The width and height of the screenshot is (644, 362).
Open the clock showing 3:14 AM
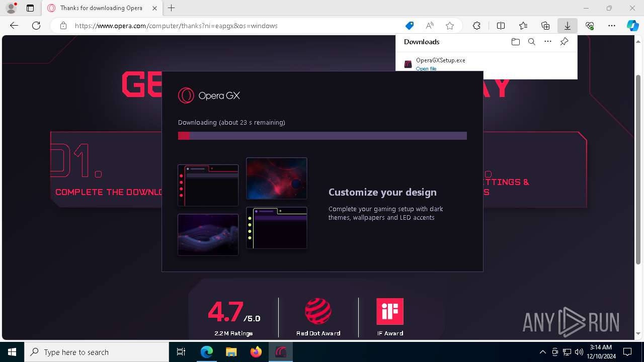[601, 352]
